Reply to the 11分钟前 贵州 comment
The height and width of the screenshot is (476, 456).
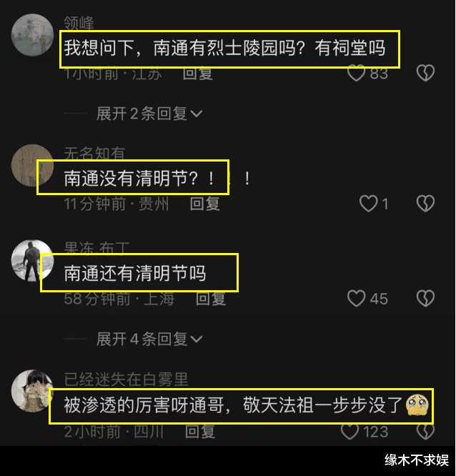pos(205,204)
